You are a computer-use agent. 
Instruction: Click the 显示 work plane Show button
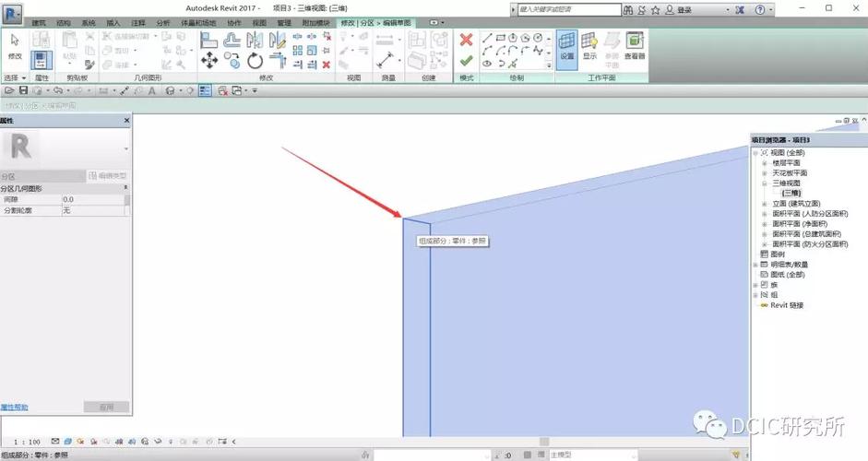[x=589, y=45]
